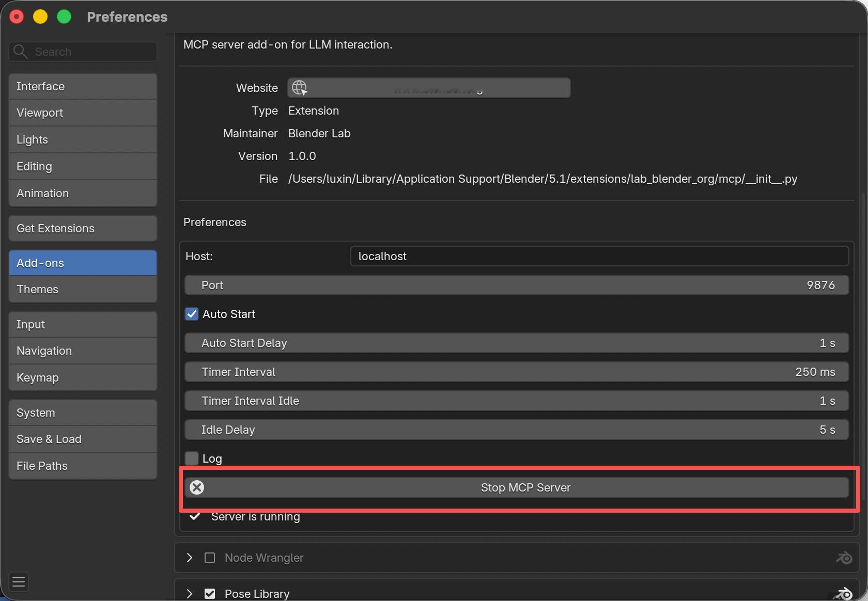Click the Stop MCP Server button
Viewport: 868px width, 601px height.
click(517, 487)
